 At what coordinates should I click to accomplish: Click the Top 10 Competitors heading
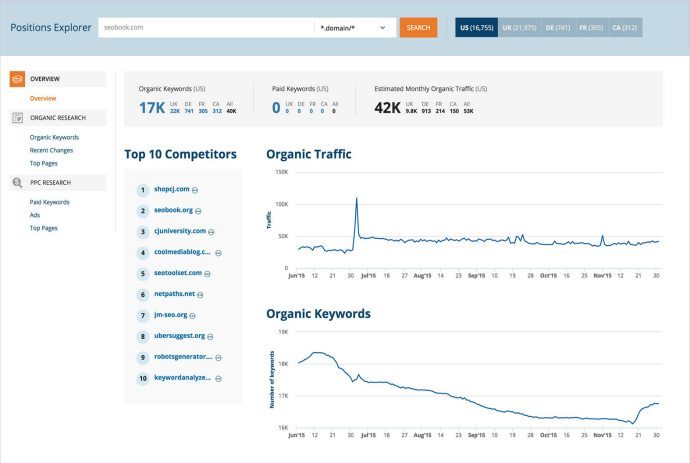pyautogui.click(x=180, y=154)
